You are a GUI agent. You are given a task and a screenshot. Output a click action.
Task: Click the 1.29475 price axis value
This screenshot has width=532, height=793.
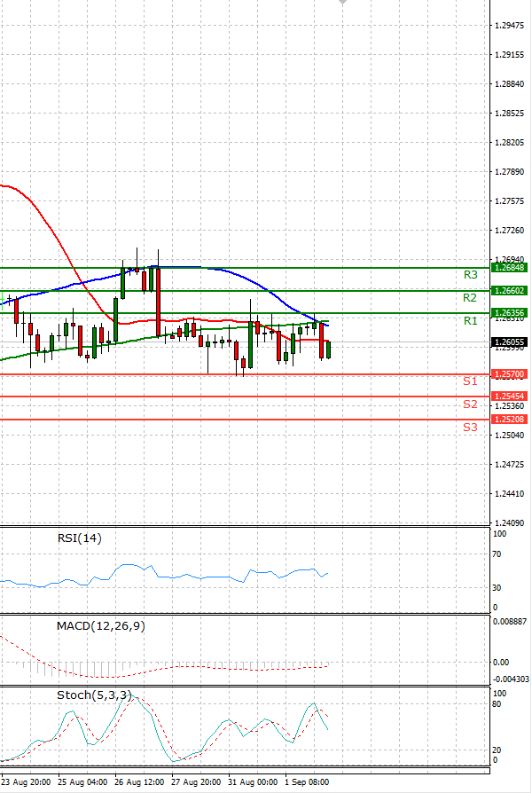tap(510, 26)
